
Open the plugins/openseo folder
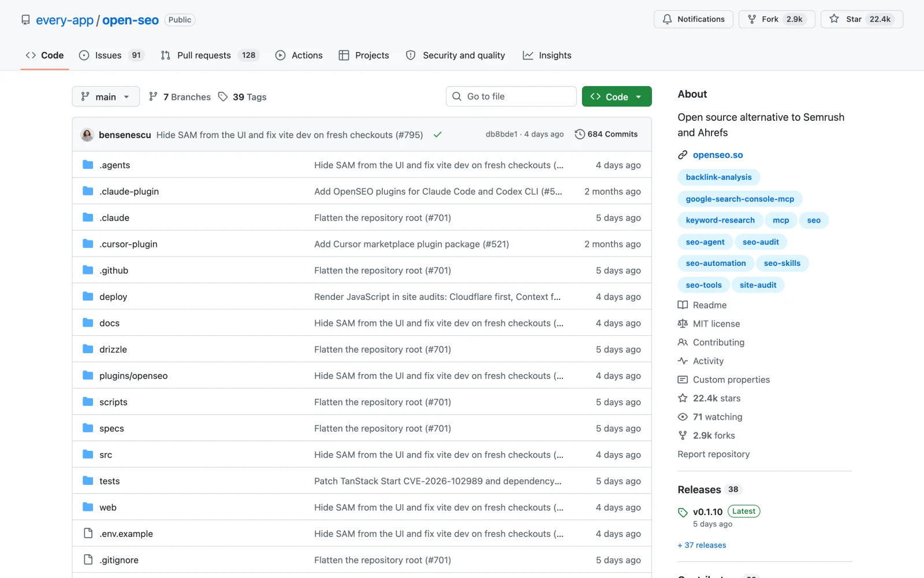[133, 376]
